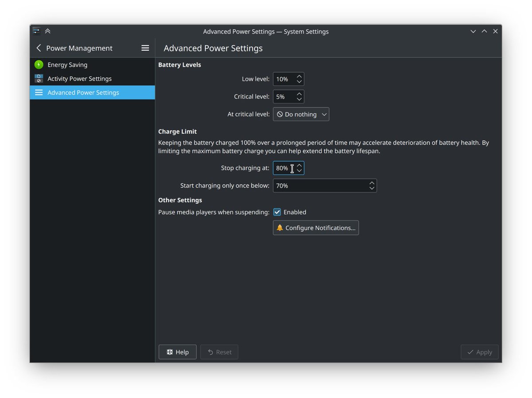Select Energy Saving in the sidebar
This screenshot has width=532, height=398.
point(66,64)
